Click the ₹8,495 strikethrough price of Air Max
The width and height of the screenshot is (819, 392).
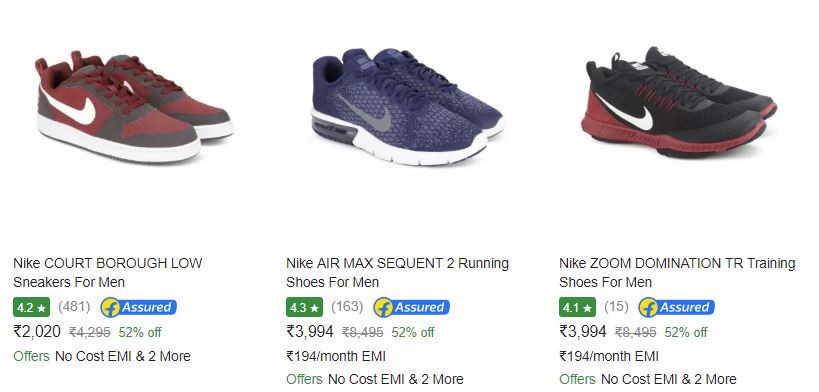362,332
